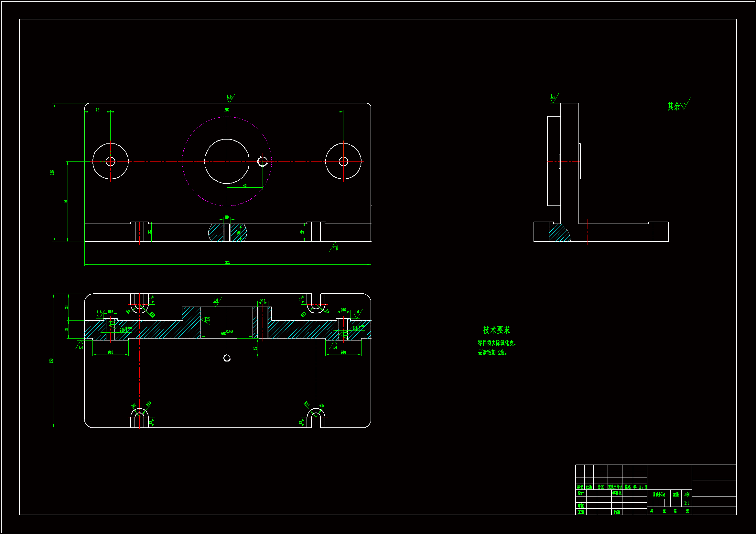Click the 59 dimension text in front view
Image resolution: width=756 pixels, height=534 pixels.
[x=97, y=110]
